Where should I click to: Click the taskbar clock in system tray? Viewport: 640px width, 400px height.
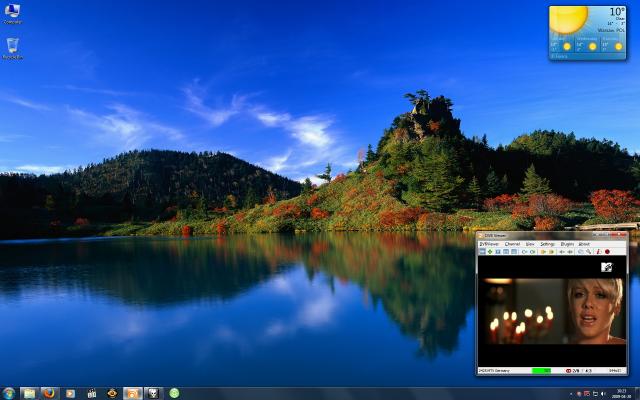tap(621, 393)
